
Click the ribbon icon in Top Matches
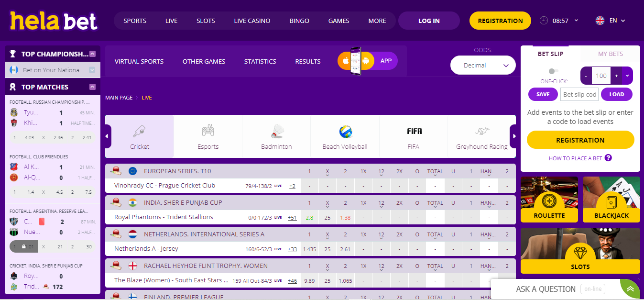coord(13,87)
